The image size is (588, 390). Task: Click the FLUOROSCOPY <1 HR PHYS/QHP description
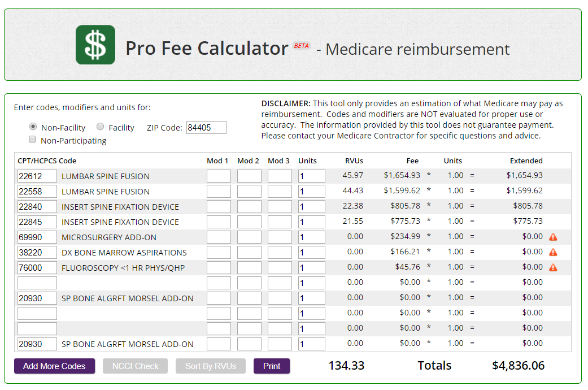pyautogui.click(x=123, y=268)
